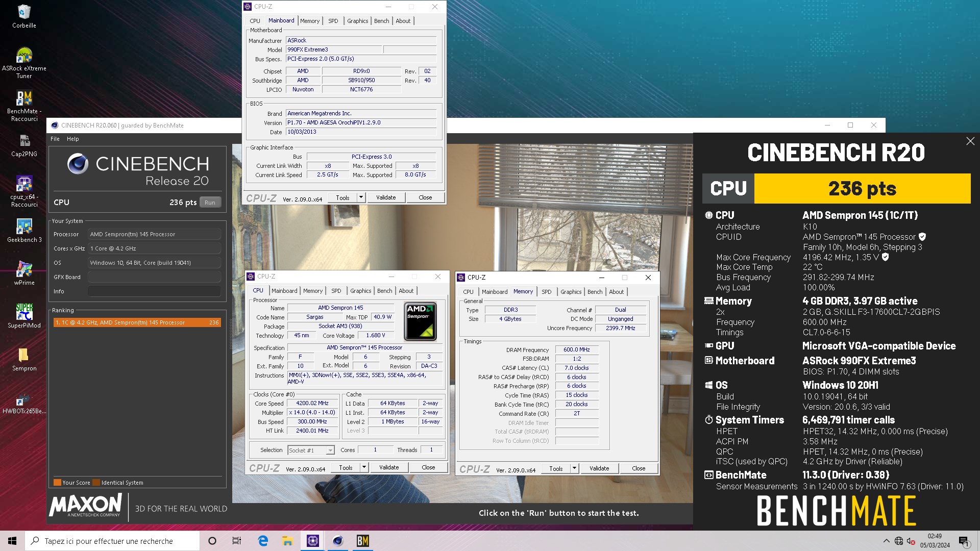Open ASRock eXtreme Tuner desktop icon
Image resolution: width=980 pixels, height=551 pixels.
pyautogui.click(x=24, y=63)
